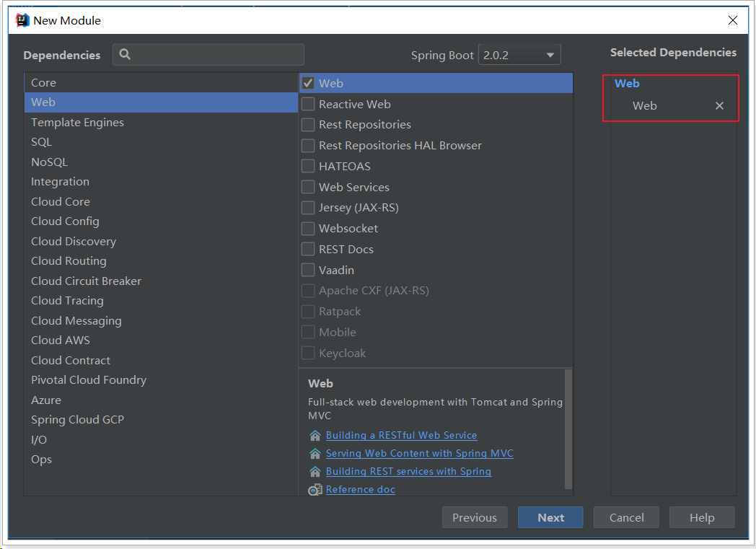Screen dimensions: 756x549
Task: Choose Cloud Contract category
Action: pos(161,360)
